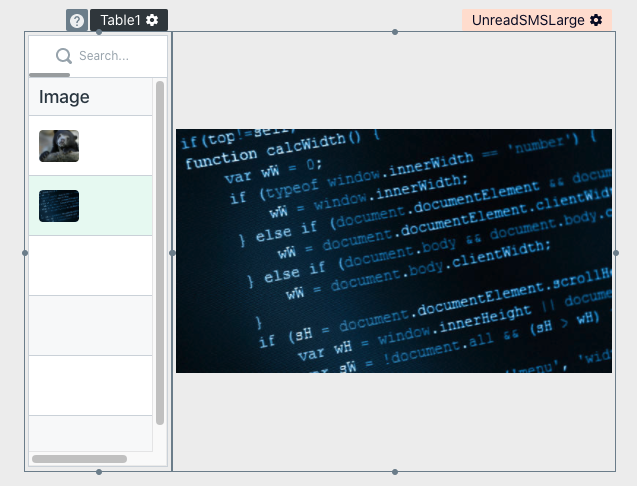Select the UnreadSMSLarge widget name label

point(528,20)
